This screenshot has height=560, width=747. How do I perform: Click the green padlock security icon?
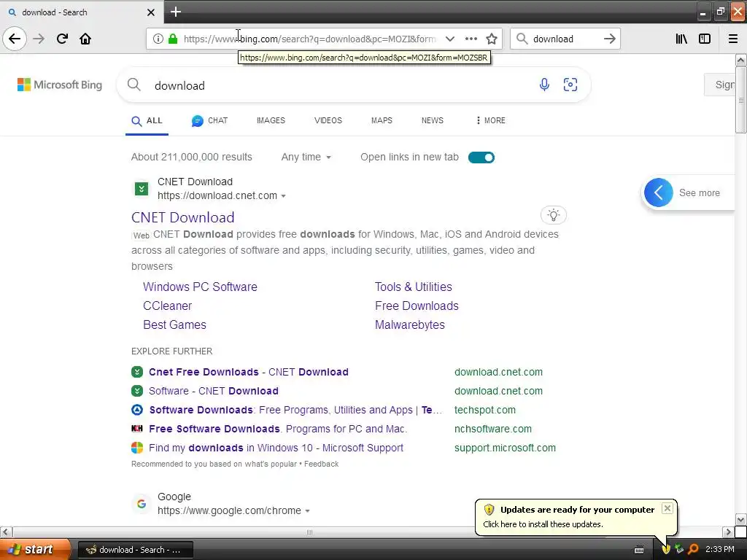tap(173, 39)
